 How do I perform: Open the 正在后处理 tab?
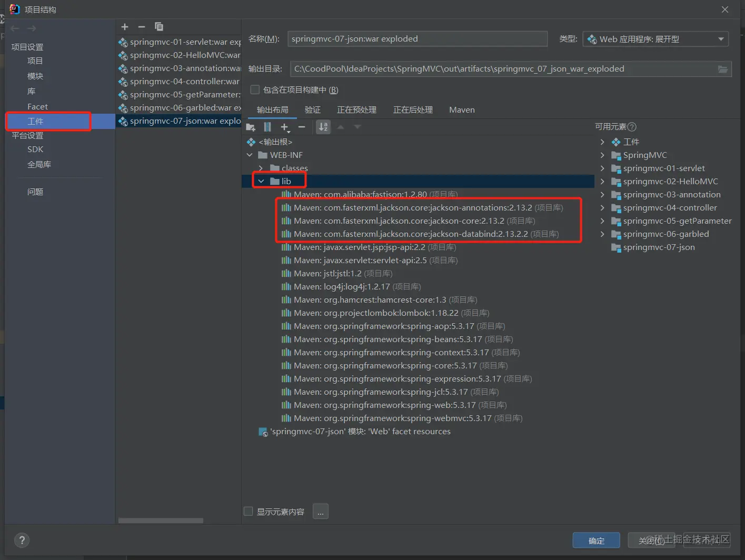click(413, 109)
